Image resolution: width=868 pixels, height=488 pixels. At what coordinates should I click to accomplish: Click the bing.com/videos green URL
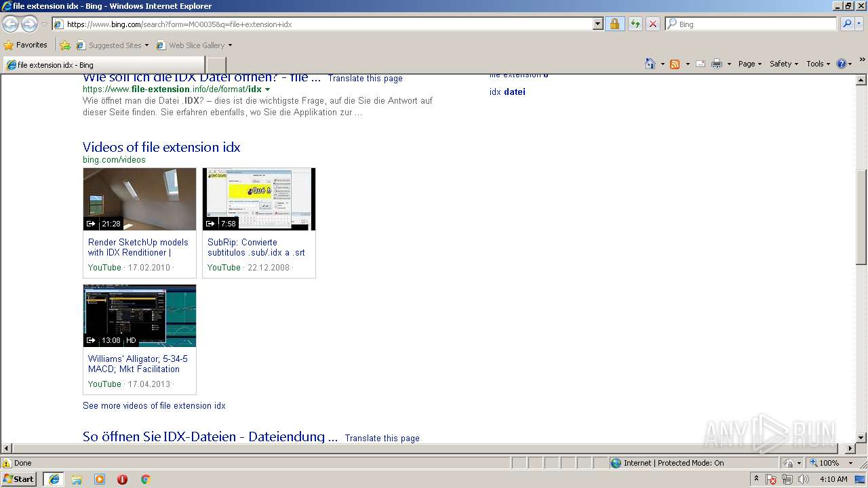(x=114, y=160)
